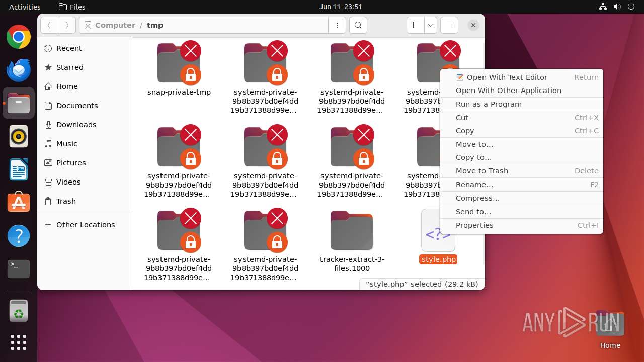
Task: Open the clock showing Jun 11 23:51
Action: pyautogui.click(x=341, y=7)
